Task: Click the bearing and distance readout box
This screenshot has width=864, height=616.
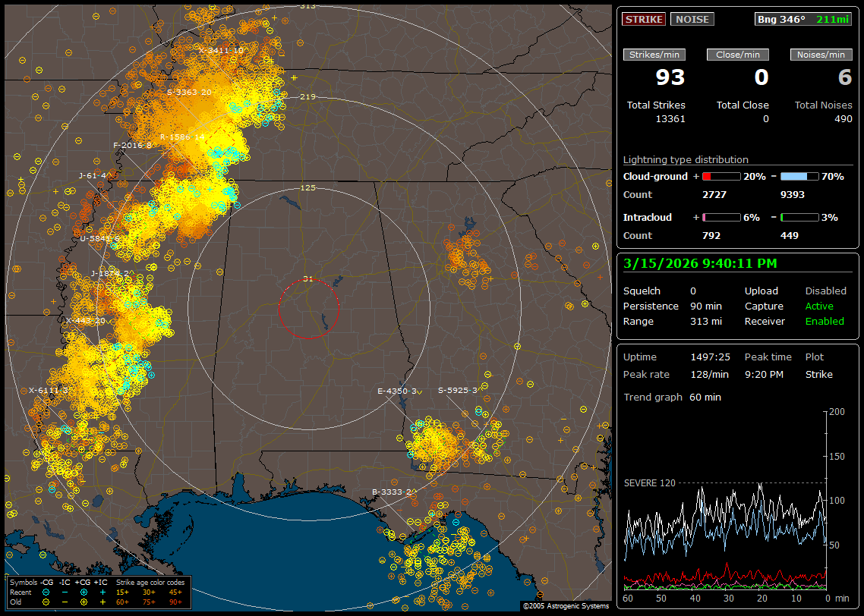Action: click(804, 19)
